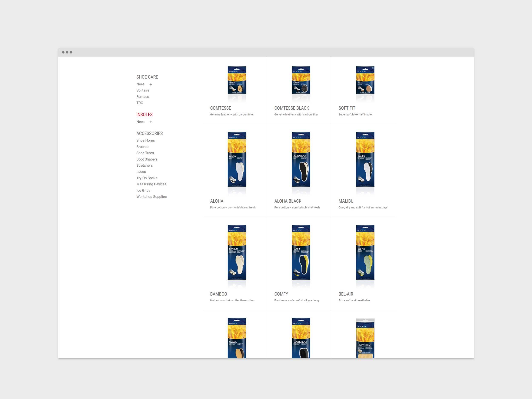Go to Solitaire brand page
The width and height of the screenshot is (532, 399).
tap(143, 90)
